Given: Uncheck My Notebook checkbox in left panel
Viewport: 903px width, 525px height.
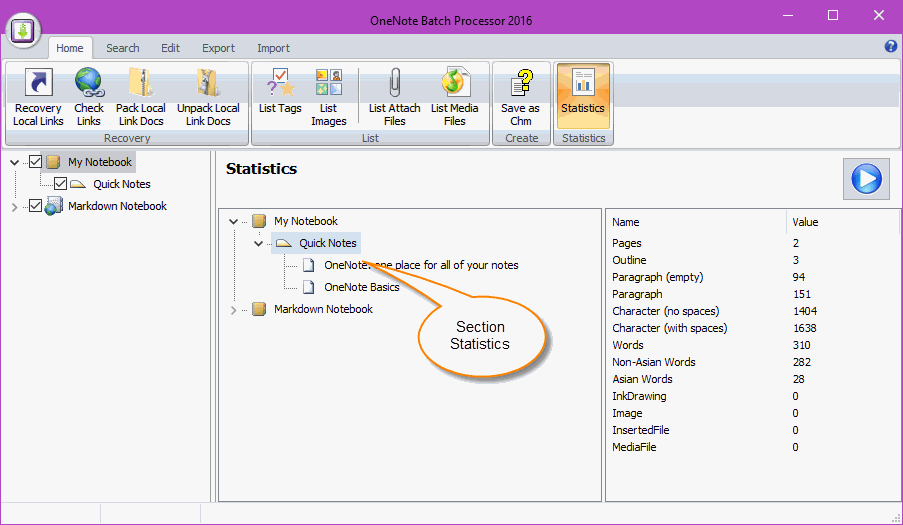Looking at the screenshot, I should 35,161.
